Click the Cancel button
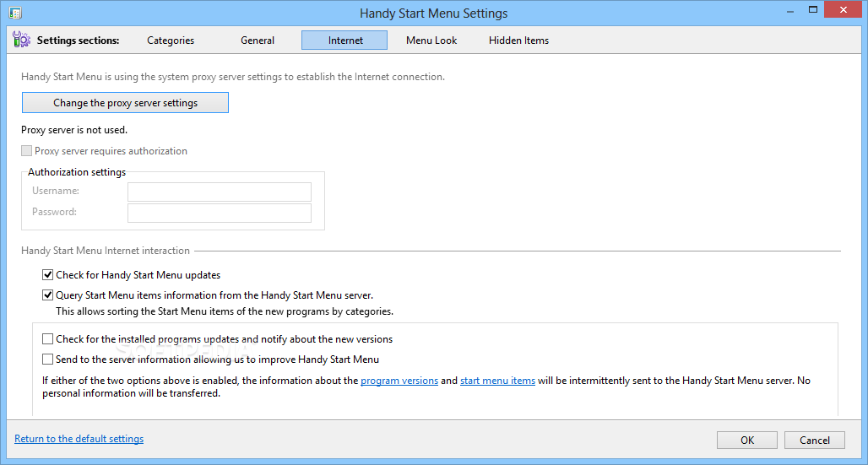Image resolution: width=868 pixels, height=465 pixels. pyautogui.click(x=814, y=440)
